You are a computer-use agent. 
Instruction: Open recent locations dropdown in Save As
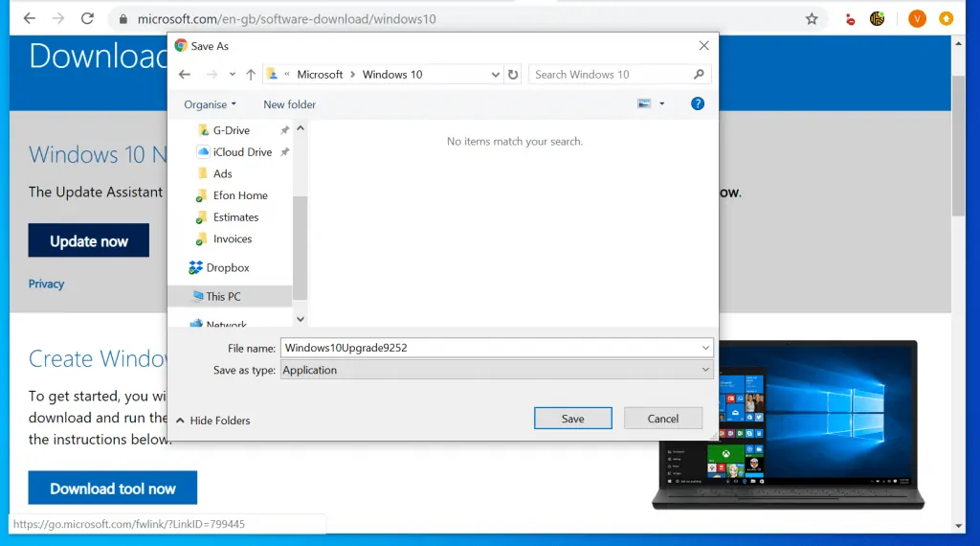tap(232, 75)
